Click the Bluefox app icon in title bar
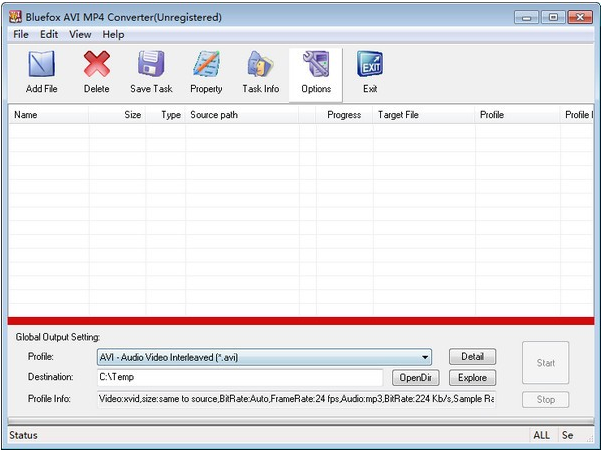 (x=15, y=17)
